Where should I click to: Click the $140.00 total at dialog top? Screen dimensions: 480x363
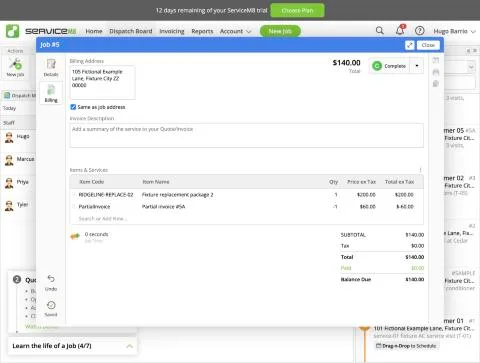tap(346, 63)
